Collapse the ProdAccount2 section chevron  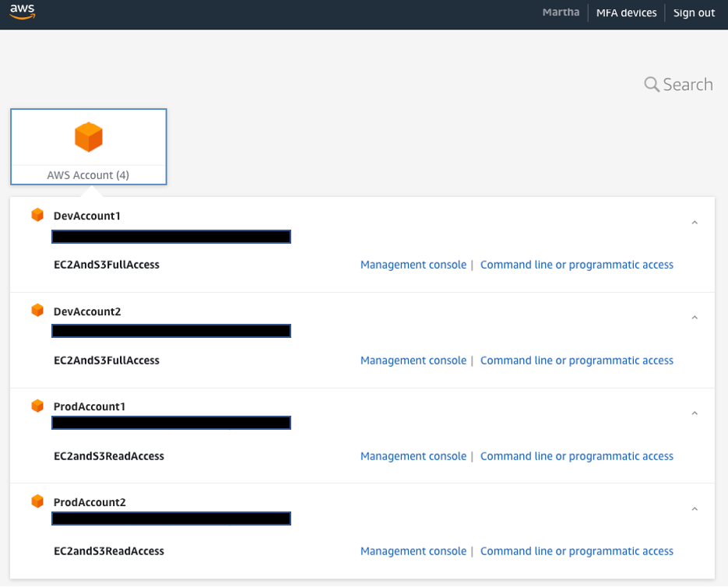pyautogui.click(x=695, y=509)
